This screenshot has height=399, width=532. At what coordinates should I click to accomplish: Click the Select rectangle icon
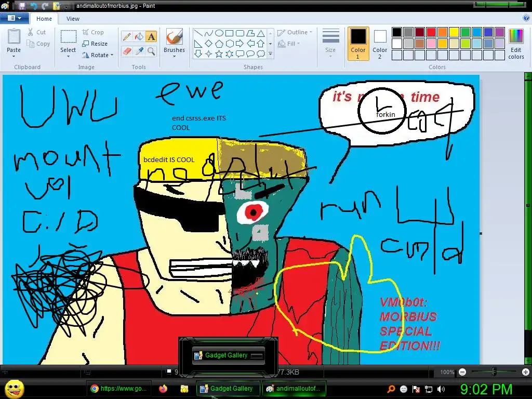click(x=68, y=37)
